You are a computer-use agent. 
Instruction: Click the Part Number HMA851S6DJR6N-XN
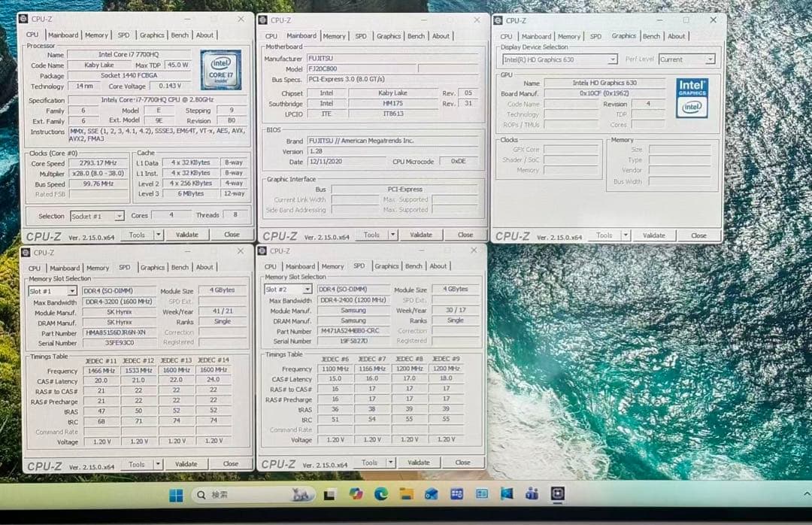[119, 332]
